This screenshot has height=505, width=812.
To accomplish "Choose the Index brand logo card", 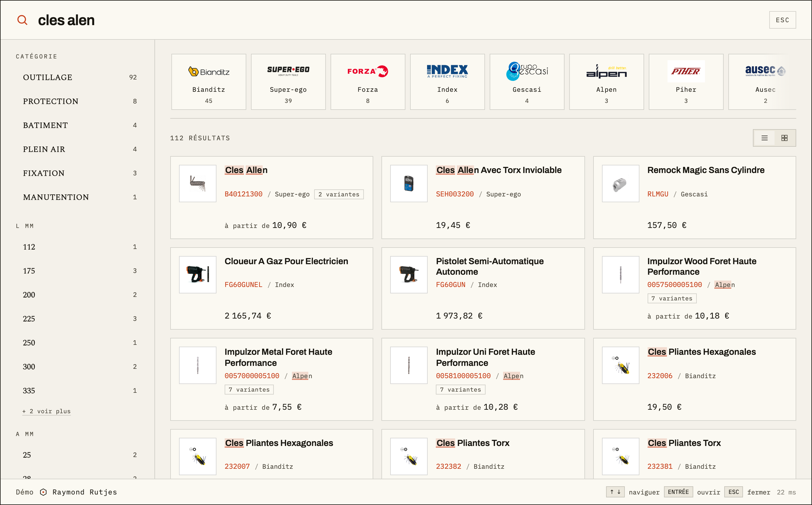I will [x=447, y=82].
